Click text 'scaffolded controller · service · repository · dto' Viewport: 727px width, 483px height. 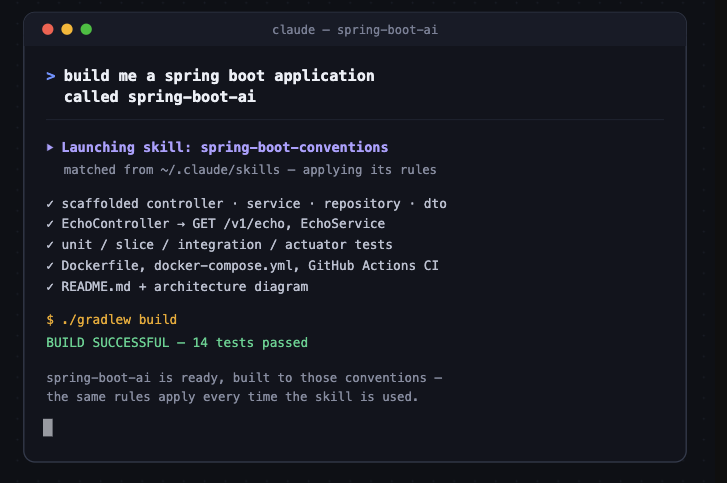254,204
